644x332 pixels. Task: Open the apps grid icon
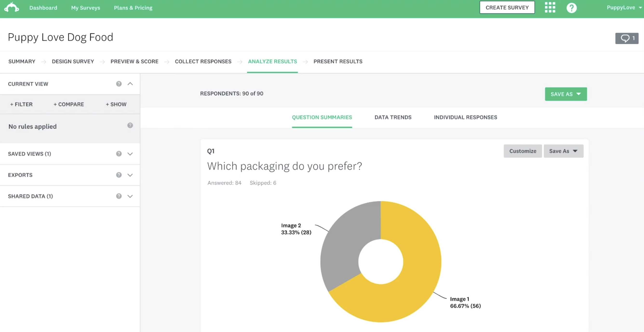[550, 7]
